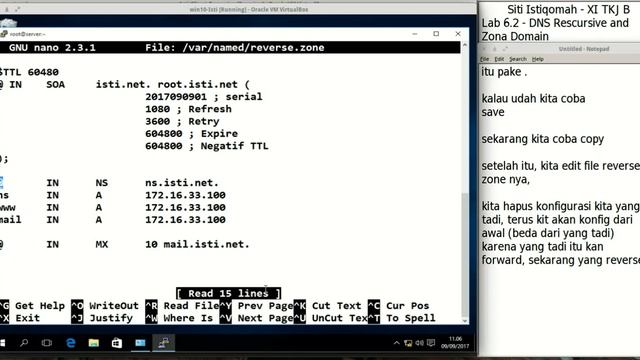Open Task View from the taskbar
640x360 pixels.
47,343
